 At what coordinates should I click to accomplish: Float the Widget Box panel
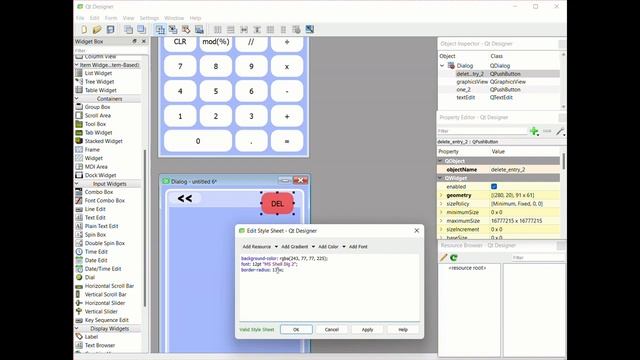click(x=135, y=41)
